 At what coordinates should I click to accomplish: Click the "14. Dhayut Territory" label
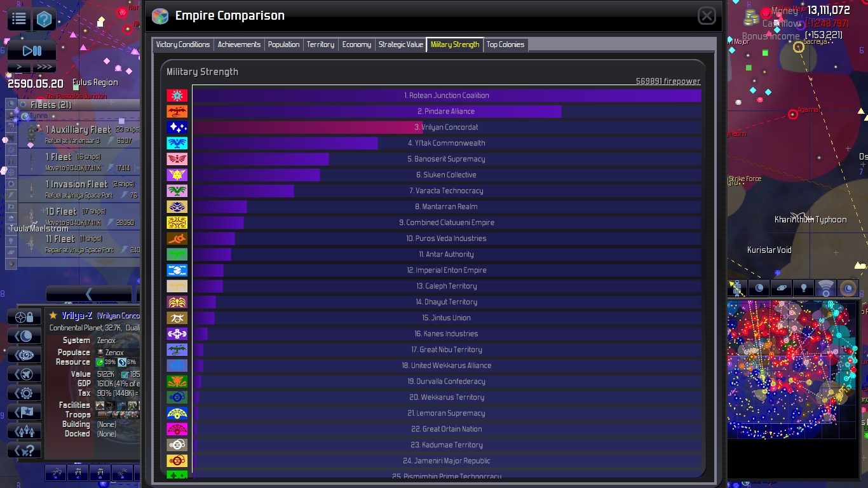point(447,302)
